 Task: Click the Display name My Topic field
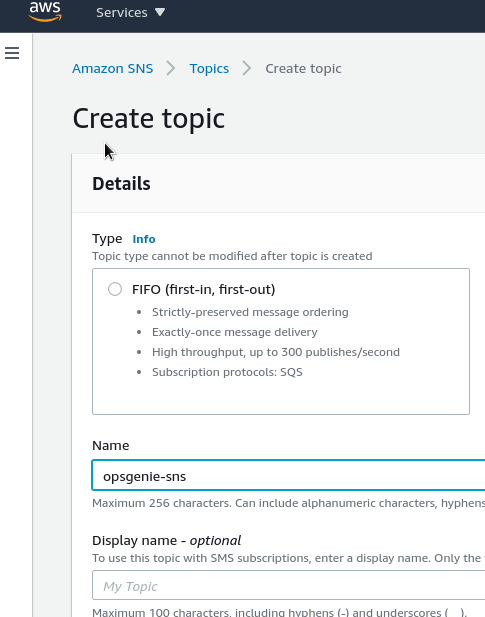pos(288,585)
